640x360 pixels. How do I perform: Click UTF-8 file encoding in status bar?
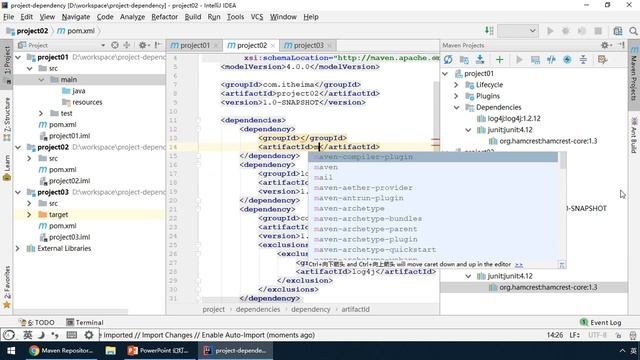pos(597,335)
